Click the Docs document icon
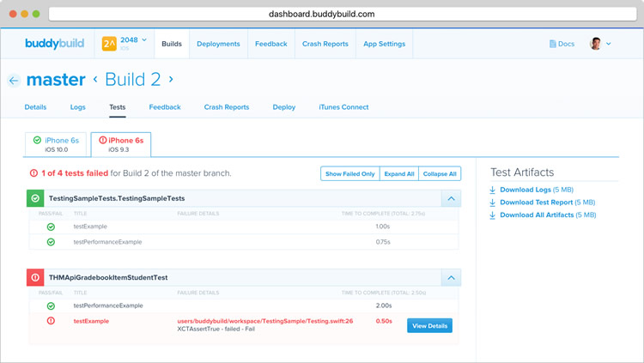This screenshot has height=363, width=644. pos(553,44)
